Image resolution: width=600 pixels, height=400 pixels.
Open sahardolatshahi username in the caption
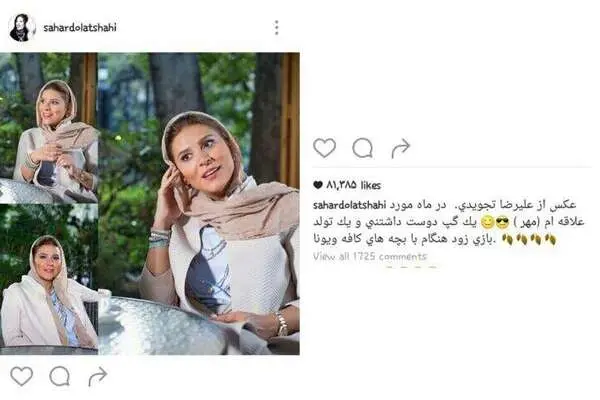349,205
